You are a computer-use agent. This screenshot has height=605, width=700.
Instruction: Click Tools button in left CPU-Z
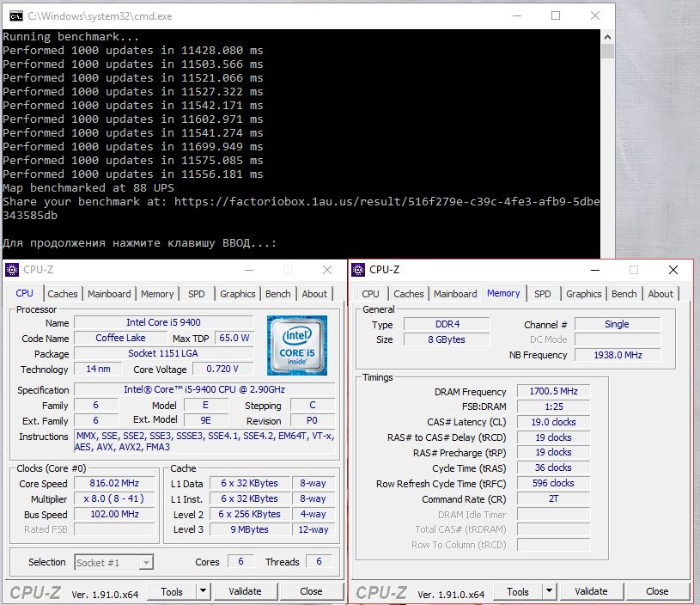pyautogui.click(x=172, y=591)
